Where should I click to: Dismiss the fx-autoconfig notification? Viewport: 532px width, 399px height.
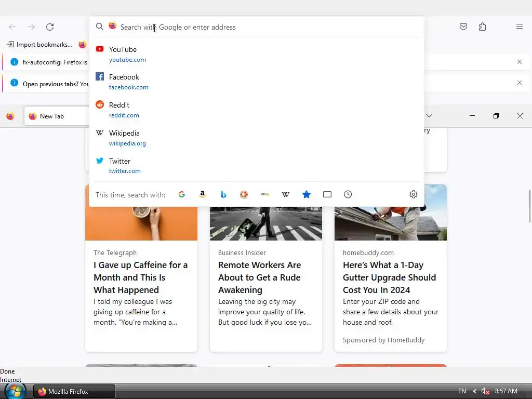pyautogui.click(x=520, y=62)
